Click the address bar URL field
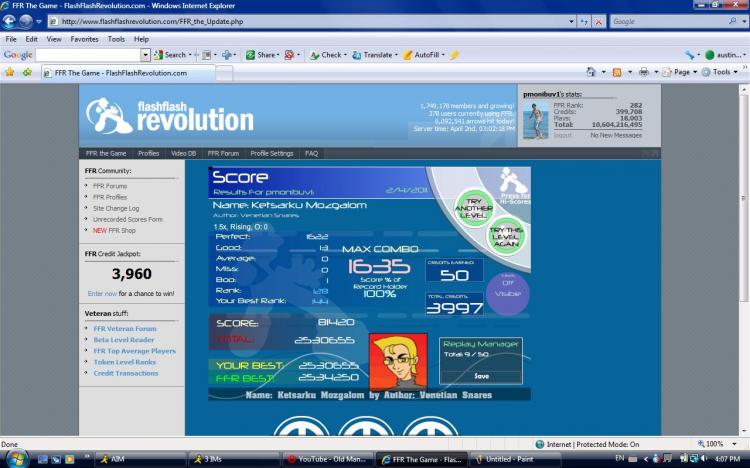This screenshot has height=468, width=750. [x=308, y=22]
